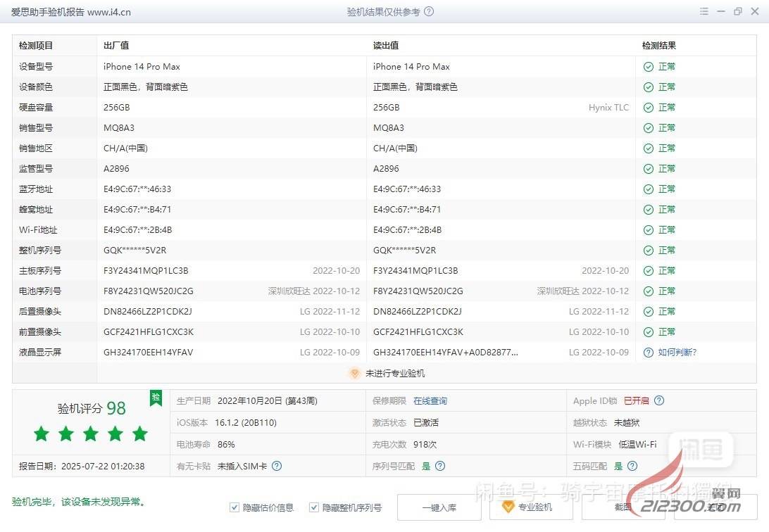Click the question icon in 液晶显示屏 row
769x532 pixels.
coord(648,352)
